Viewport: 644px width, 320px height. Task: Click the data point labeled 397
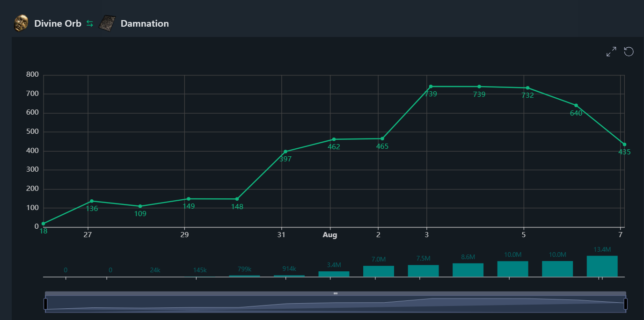tap(285, 152)
